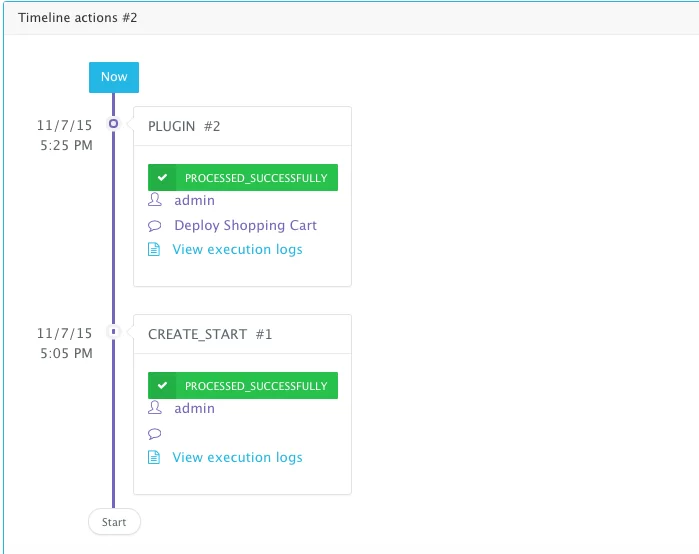Image resolution: width=699 pixels, height=554 pixels.
Task: Click the comment bubble icon beside Deploy Shopping Cart
Action: coord(154,226)
